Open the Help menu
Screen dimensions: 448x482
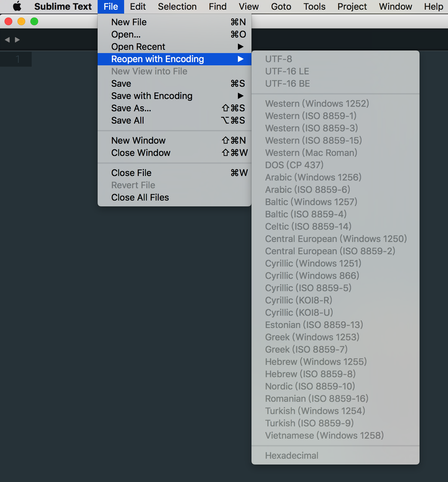pos(433,6)
